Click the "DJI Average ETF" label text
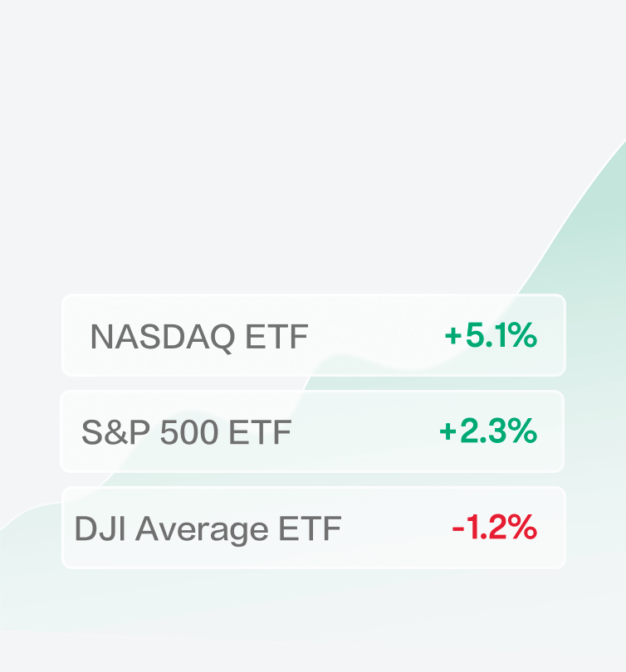626x672 pixels. pos(208,529)
